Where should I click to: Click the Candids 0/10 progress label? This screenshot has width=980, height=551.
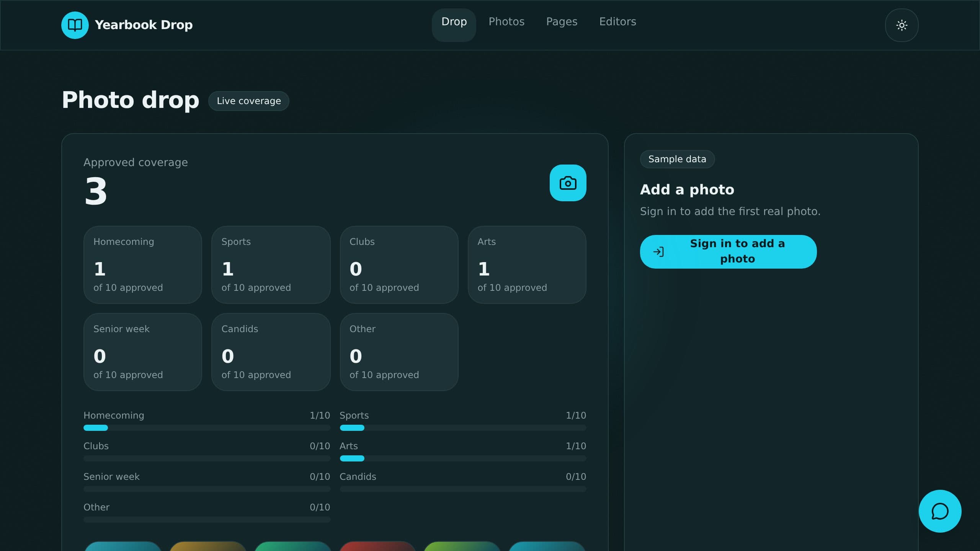463,477
